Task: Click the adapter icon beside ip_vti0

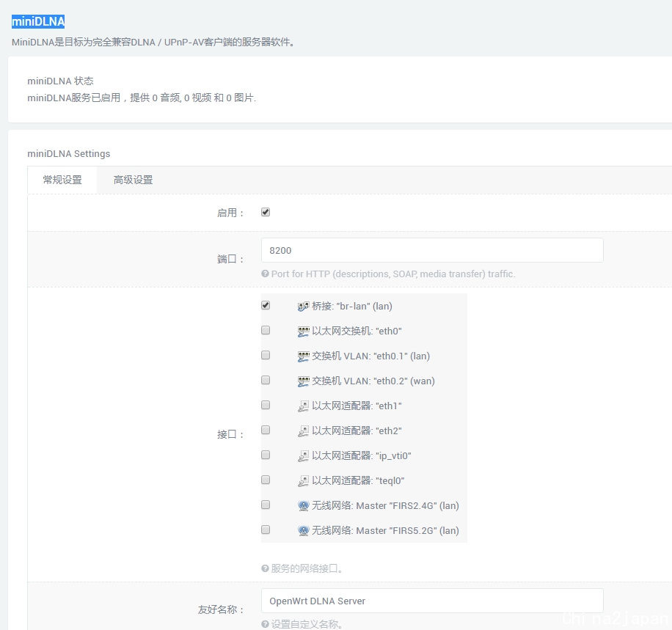Action: point(303,456)
